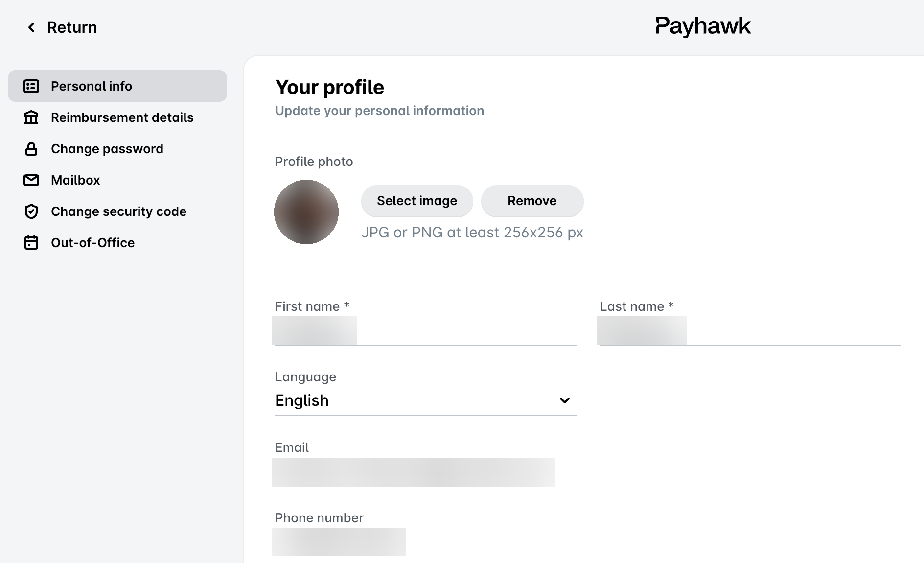Open the Personal info section

[x=117, y=86]
